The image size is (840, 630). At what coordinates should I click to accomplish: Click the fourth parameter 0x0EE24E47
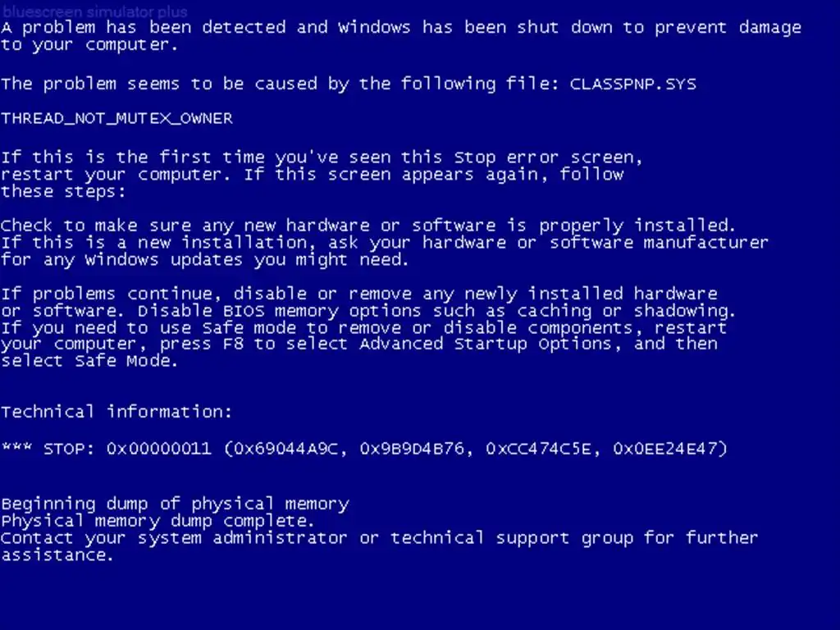point(665,448)
